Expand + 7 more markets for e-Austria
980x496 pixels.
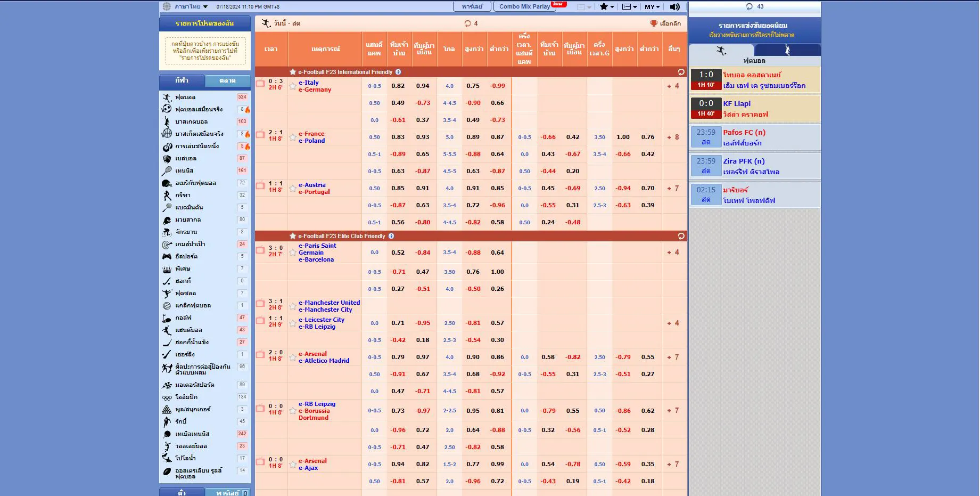(x=673, y=188)
